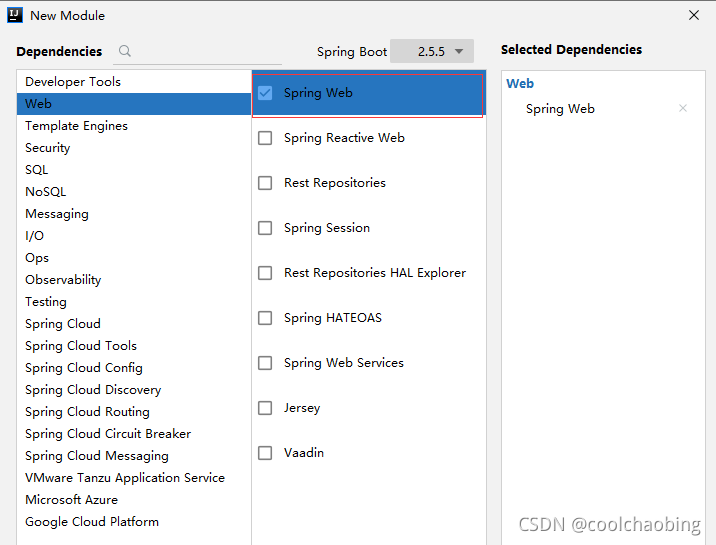
Task: Choose the Spring Cloud category
Action: click(x=134, y=324)
